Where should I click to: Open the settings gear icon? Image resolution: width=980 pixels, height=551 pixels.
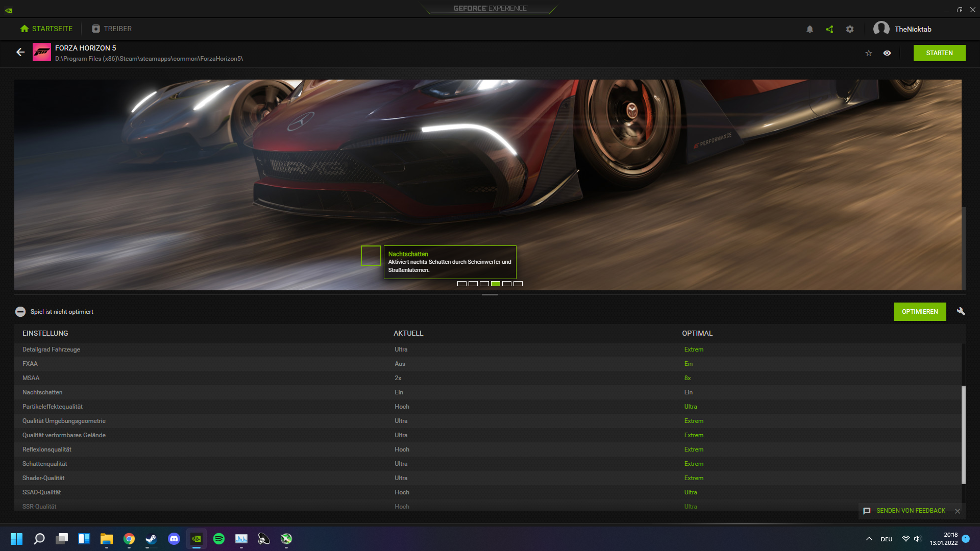850,29
